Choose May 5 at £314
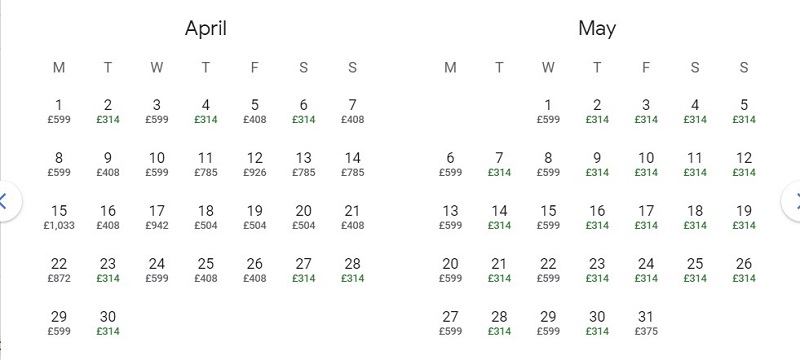 [x=744, y=112]
